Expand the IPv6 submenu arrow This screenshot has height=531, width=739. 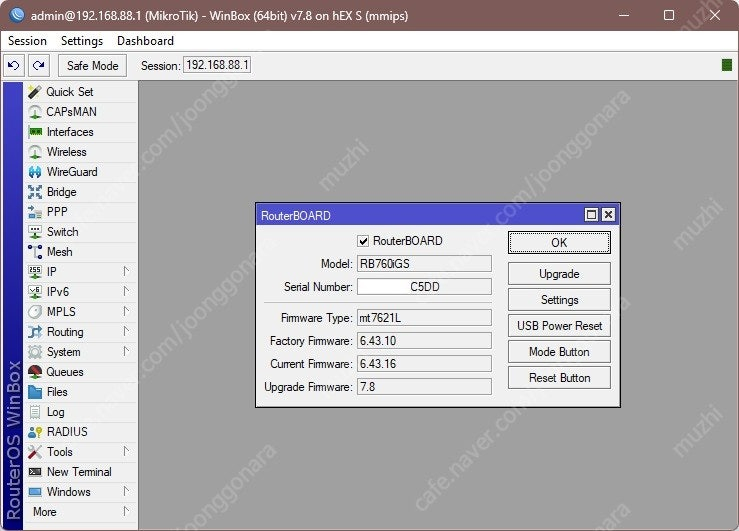tap(126, 291)
